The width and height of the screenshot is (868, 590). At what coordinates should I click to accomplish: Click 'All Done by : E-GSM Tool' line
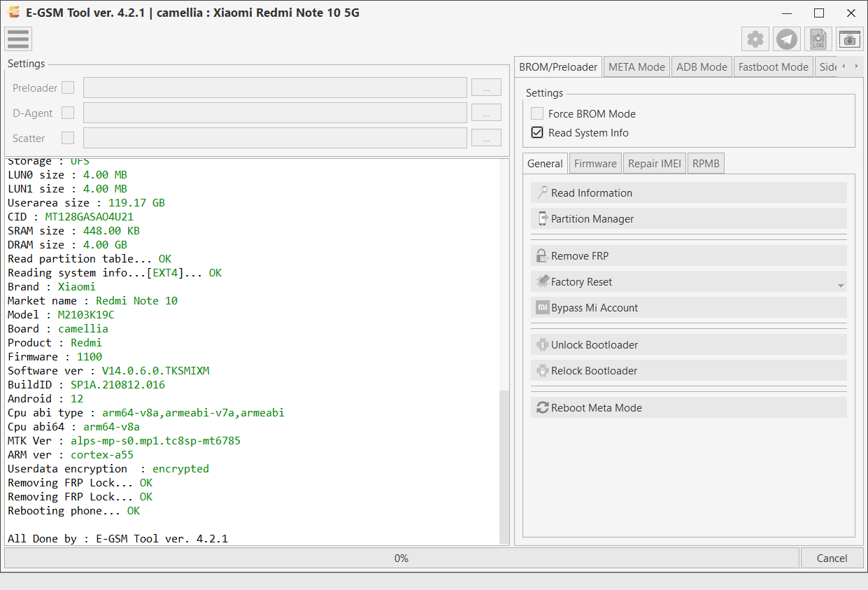coord(118,538)
